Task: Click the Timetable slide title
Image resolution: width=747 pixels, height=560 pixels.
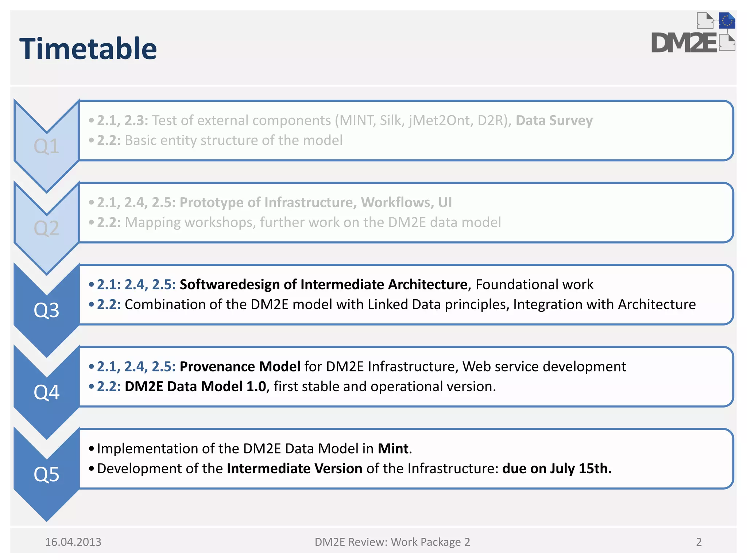Action: pyautogui.click(x=88, y=48)
